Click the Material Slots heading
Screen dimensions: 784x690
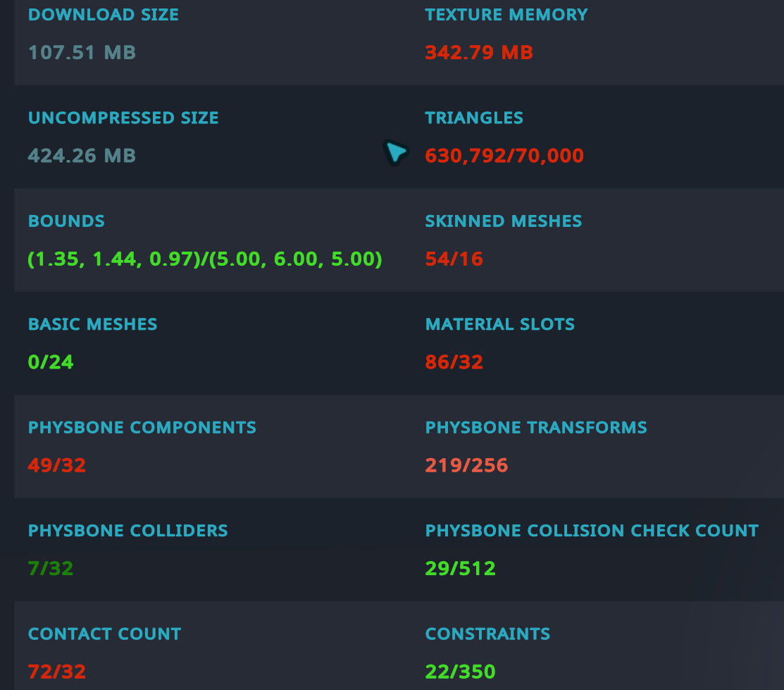coord(499,324)
